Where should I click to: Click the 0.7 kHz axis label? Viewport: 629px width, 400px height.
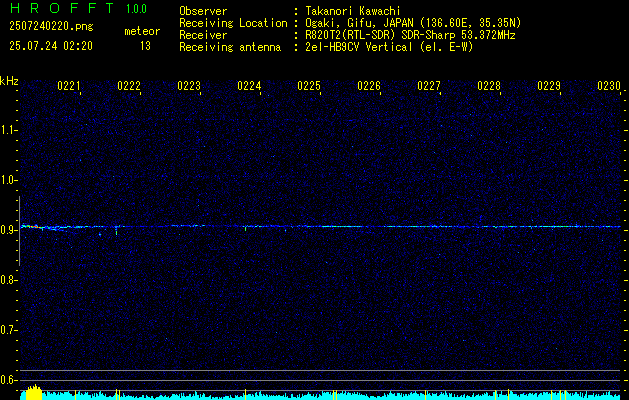(8, 330)
